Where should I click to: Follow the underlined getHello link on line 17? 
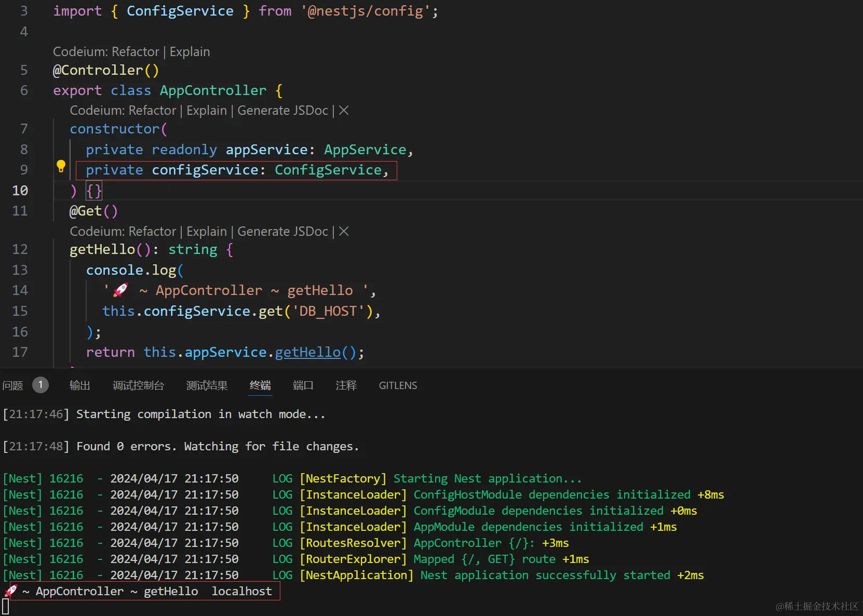[x=308, y=353]
